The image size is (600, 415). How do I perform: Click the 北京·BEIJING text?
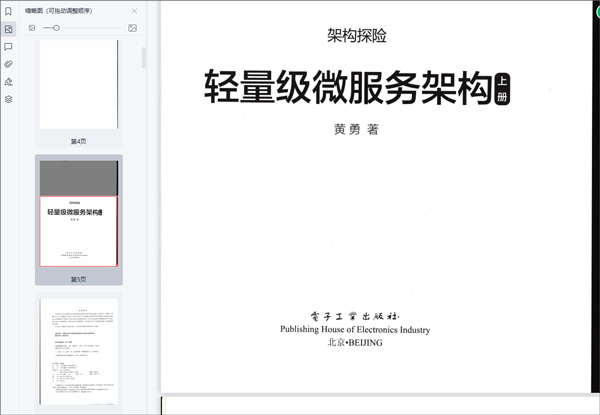[355, 343]
